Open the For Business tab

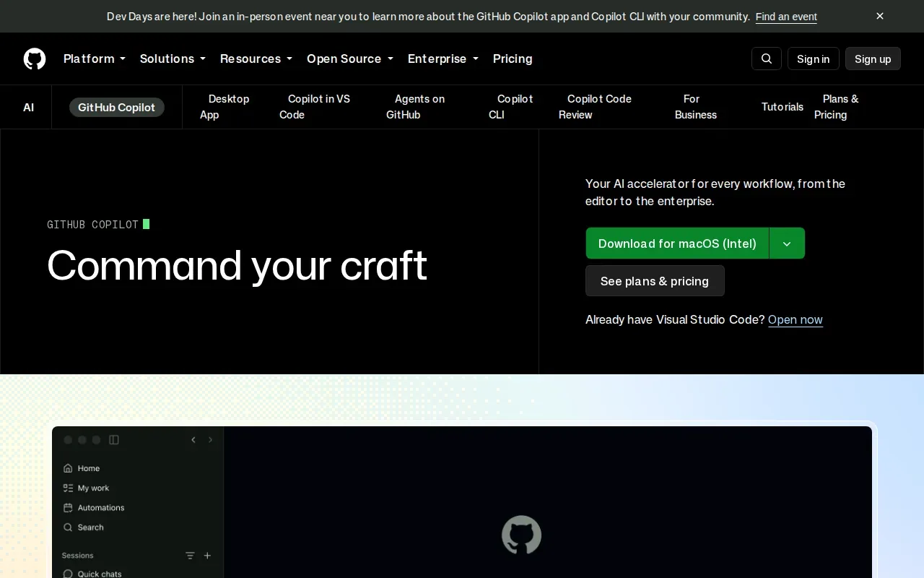[x=696, y=107]
